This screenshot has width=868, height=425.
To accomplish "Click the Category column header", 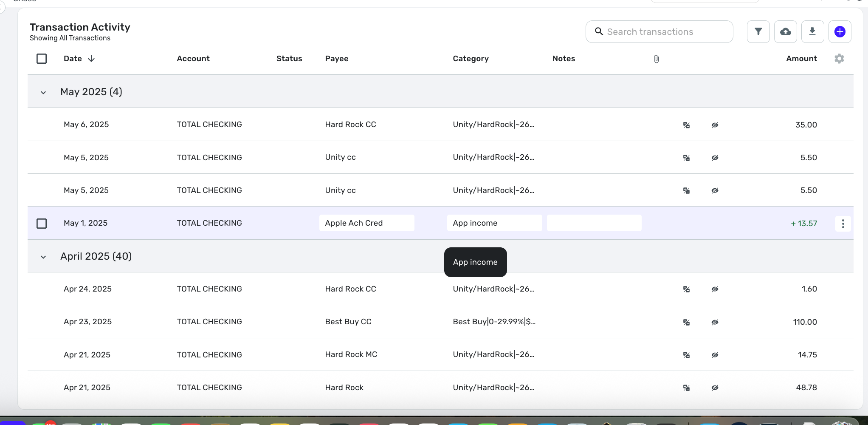I will 471,59.
